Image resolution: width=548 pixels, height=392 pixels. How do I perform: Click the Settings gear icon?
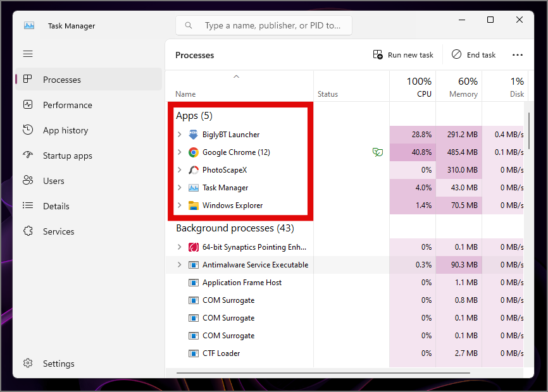(x=28, y=363)
